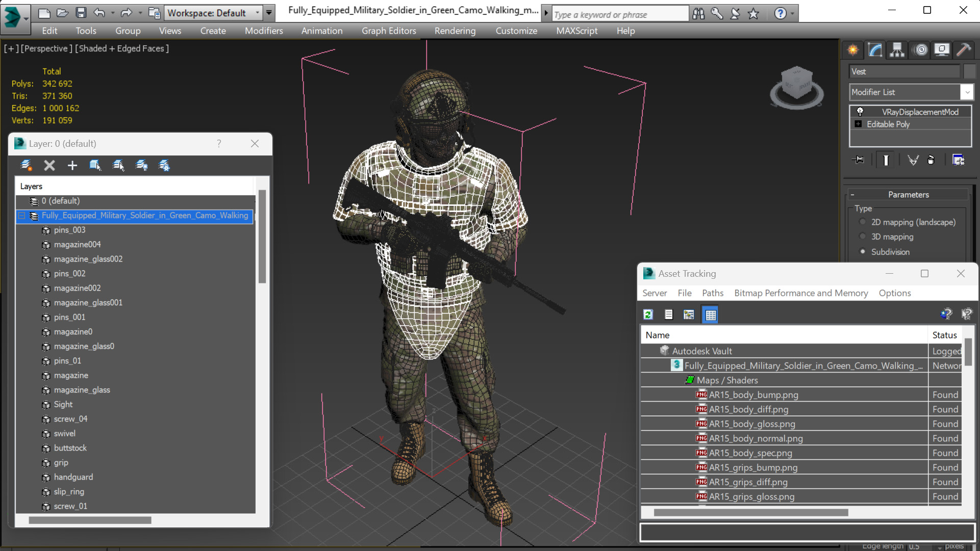The height and width of the screenshot is (551, 980).
Task: Click New Scene icon in top toolbar
Action: coord(44,13)
